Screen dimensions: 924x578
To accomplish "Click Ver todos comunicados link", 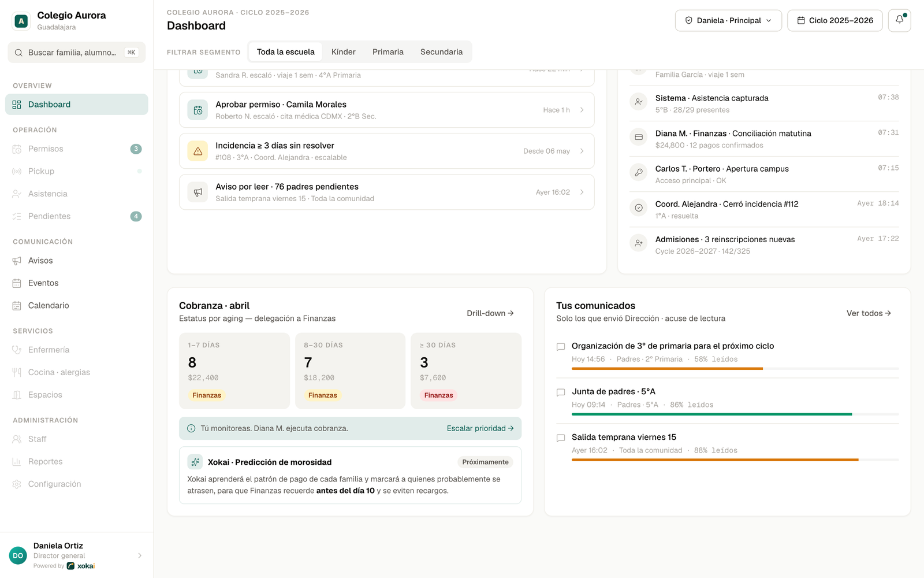I will (869, 313).
